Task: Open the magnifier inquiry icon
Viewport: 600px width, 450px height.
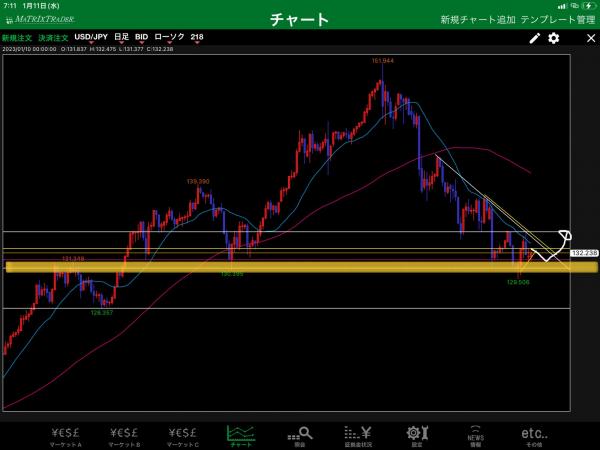Action: pos(300,436)
